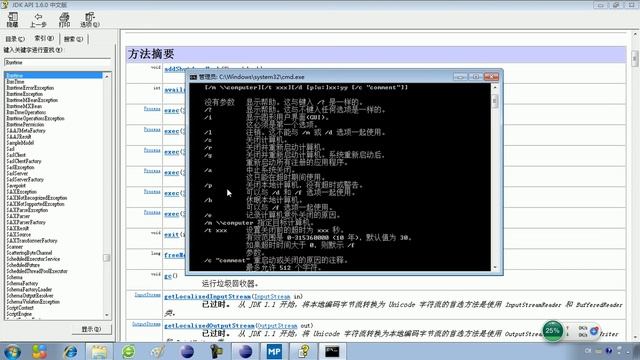Viewport: 640px width, 360px height.
Task: Select SAXNotRecognizedException in the index list
Action: coord(37,198)
